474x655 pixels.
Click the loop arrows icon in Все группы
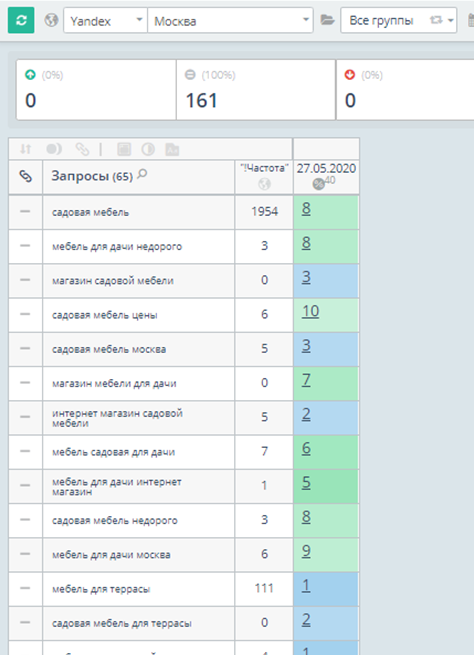coord(436,20)
